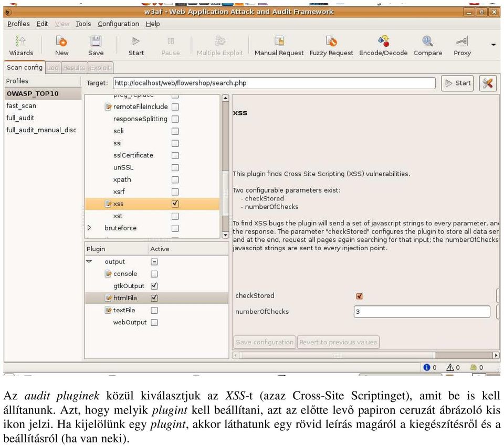Click the Active column header
This screenshot has height=446, width=504.
click(188, 249)
